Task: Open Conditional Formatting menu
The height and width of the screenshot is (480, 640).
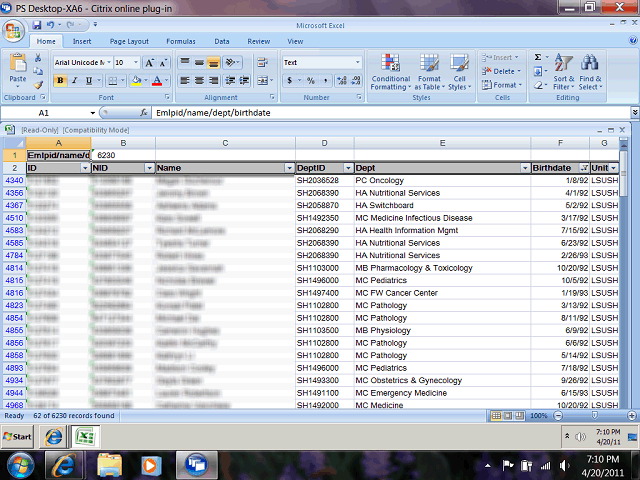Action: pyautogui.click(x=390, y=72)
